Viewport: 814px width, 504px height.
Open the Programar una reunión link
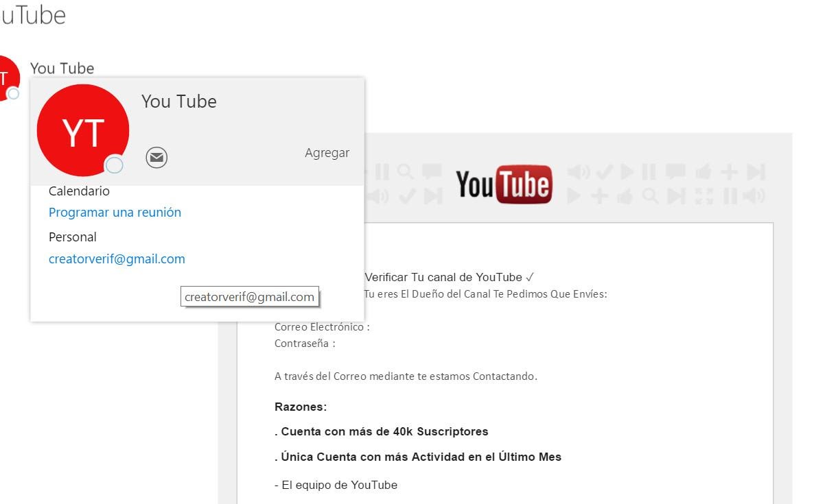115,212
